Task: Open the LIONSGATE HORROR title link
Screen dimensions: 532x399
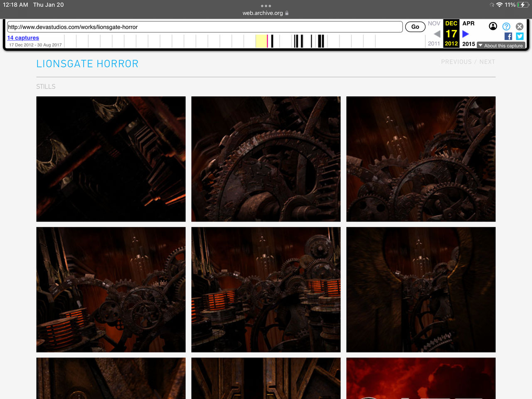Action: pos(87,64)
